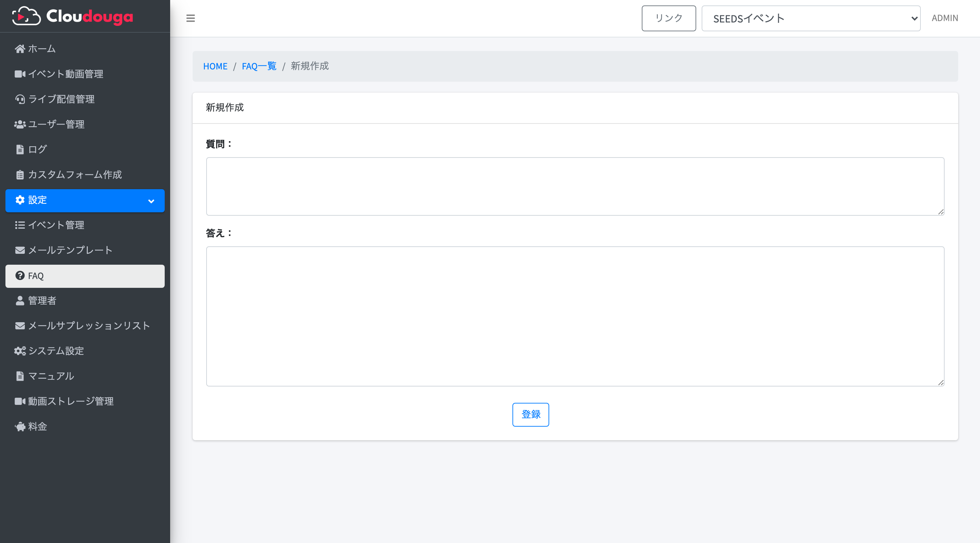
Task: Open イベント管理 under settings
Action: tap(85, 225)
